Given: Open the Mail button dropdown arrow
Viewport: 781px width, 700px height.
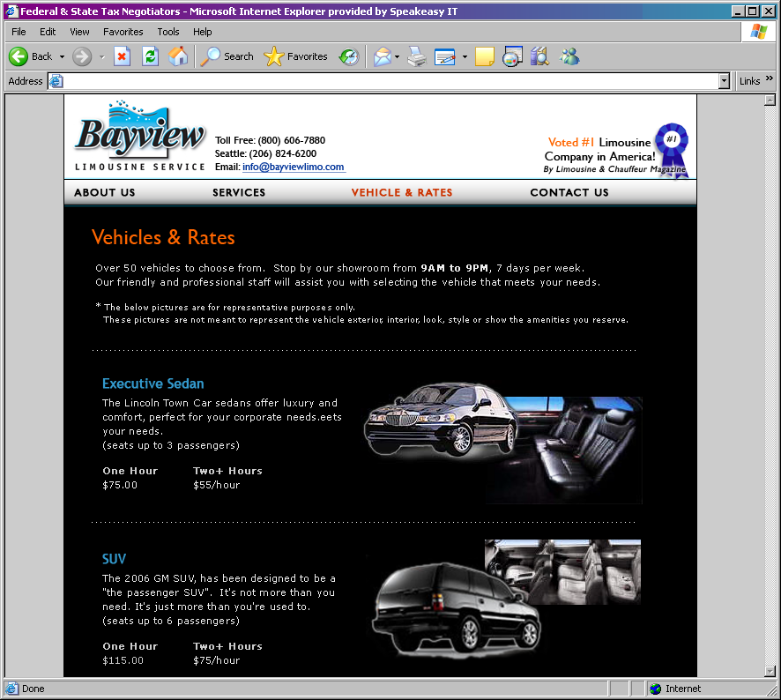Looking at the screenshot, I should click(x=397, y=56).
